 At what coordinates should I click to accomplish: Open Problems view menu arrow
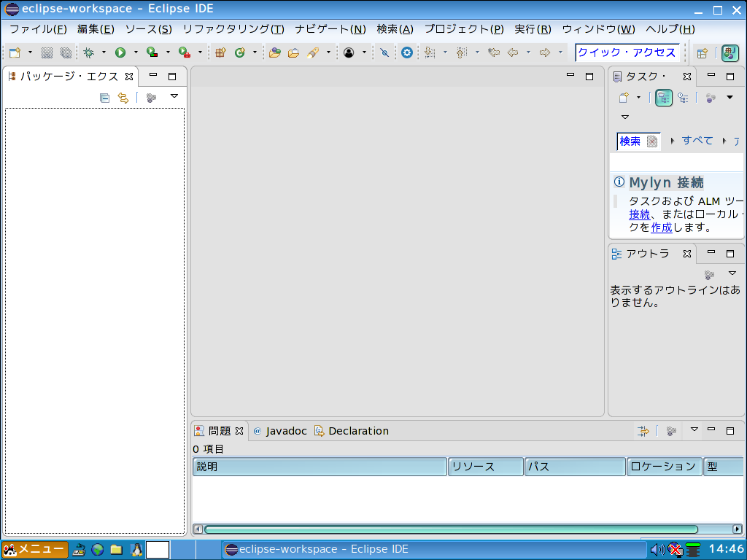coord(694,429)
